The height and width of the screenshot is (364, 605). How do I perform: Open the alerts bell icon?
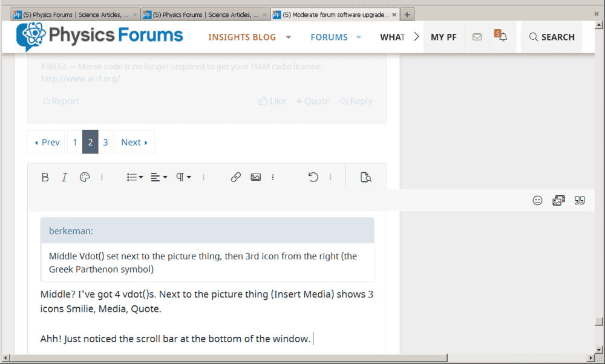(x=502, y=37)
